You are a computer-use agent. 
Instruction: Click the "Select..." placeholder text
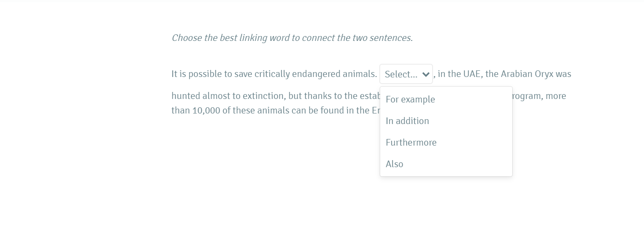coord(400,74)
